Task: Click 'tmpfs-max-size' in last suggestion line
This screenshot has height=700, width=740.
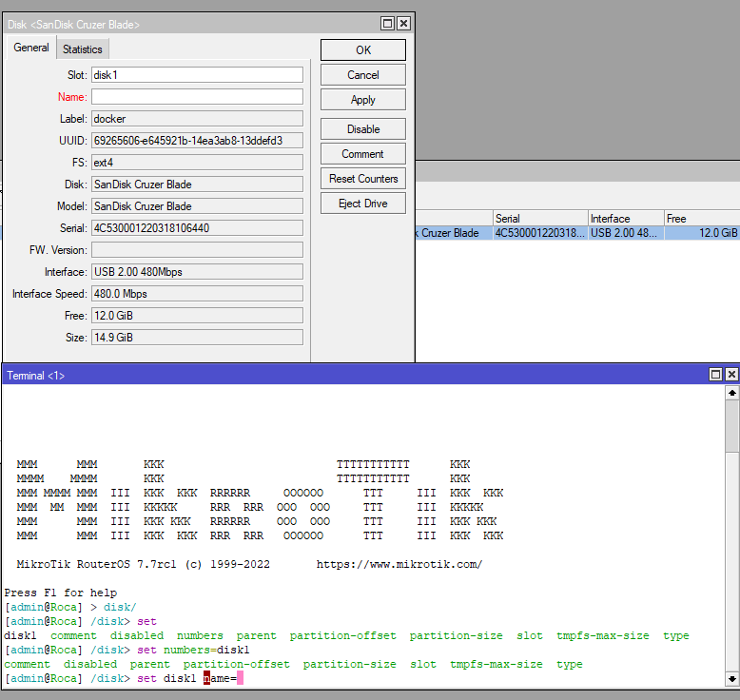Action: point(496,664)
